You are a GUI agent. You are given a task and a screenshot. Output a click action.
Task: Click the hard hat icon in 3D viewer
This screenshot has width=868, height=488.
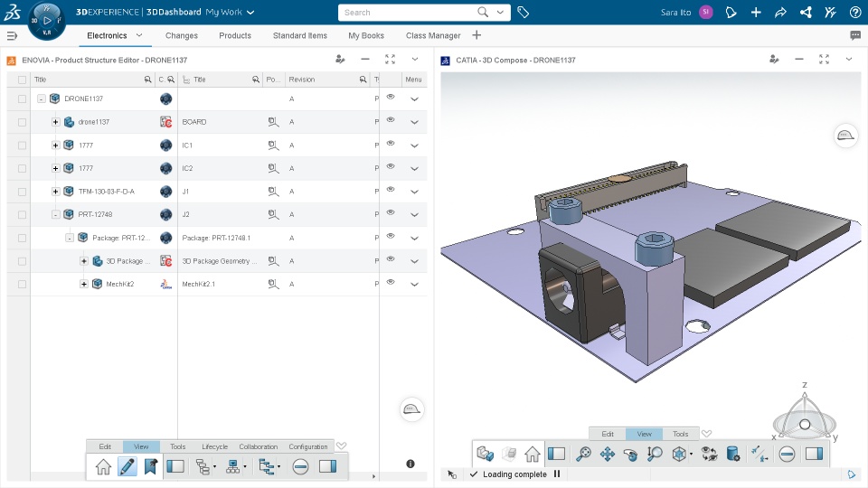coord(846,136)
